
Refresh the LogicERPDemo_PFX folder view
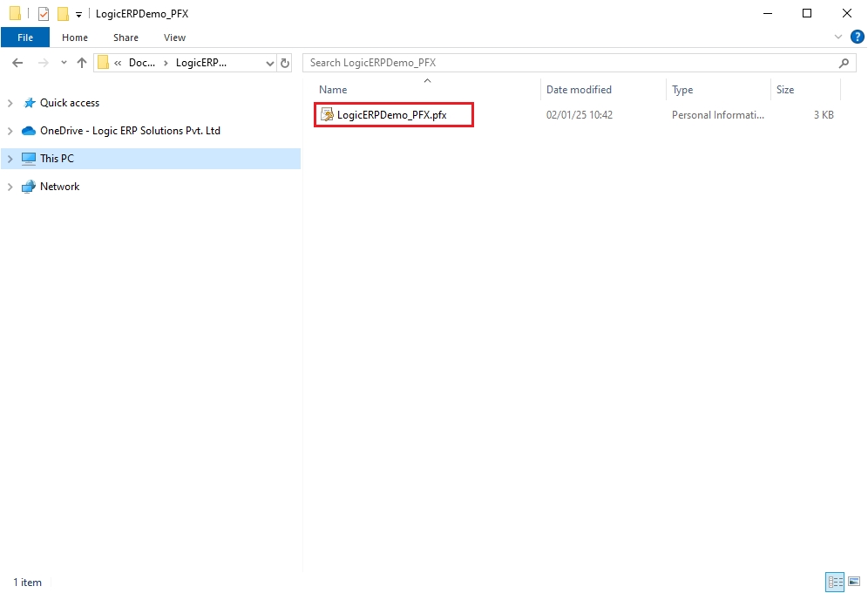(285, 63)
